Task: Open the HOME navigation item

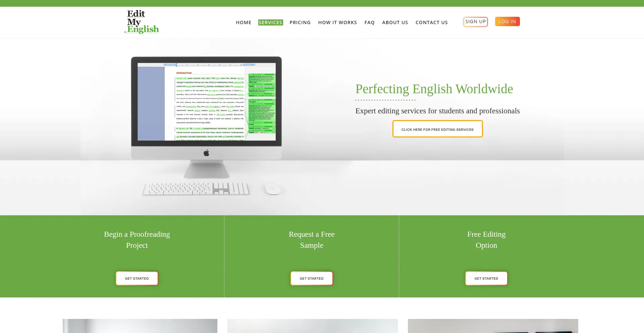Action: [244, 22]
